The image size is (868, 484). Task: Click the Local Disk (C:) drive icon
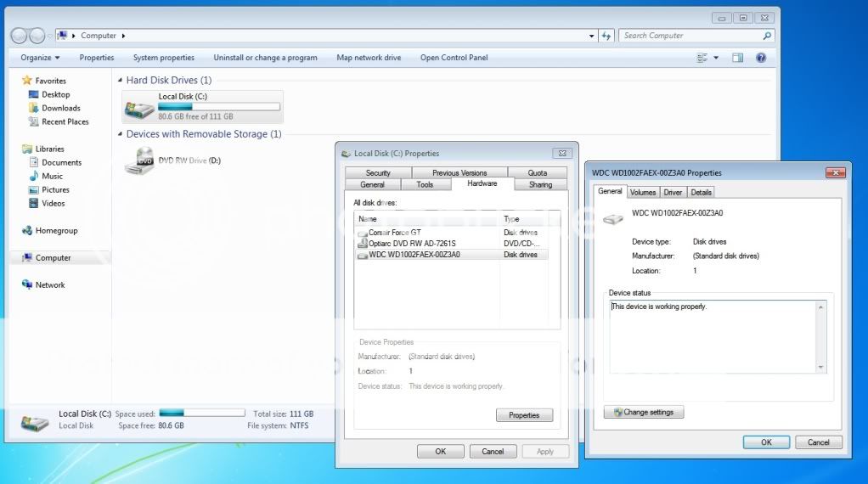point(139,108)
